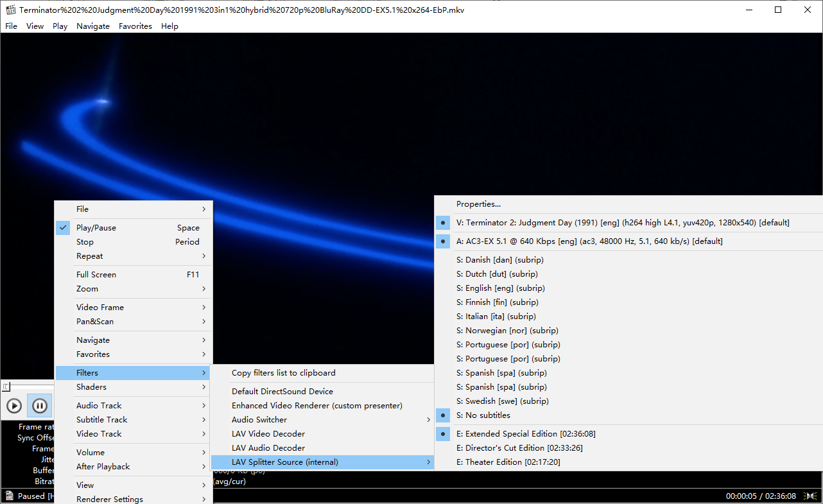
Task: Toggle Play/Pause in the context menu
Action: point(96,228)
